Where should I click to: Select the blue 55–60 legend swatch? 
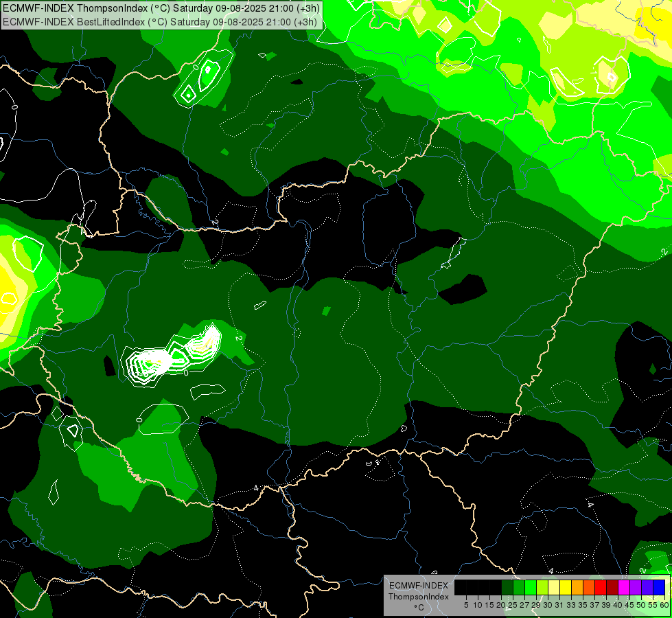pos(659,587)
